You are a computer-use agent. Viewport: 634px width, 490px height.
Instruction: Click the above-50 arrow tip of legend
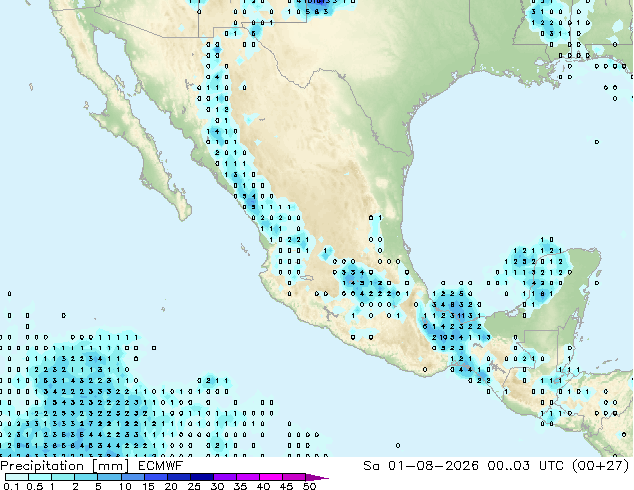[x=317, y=477]
